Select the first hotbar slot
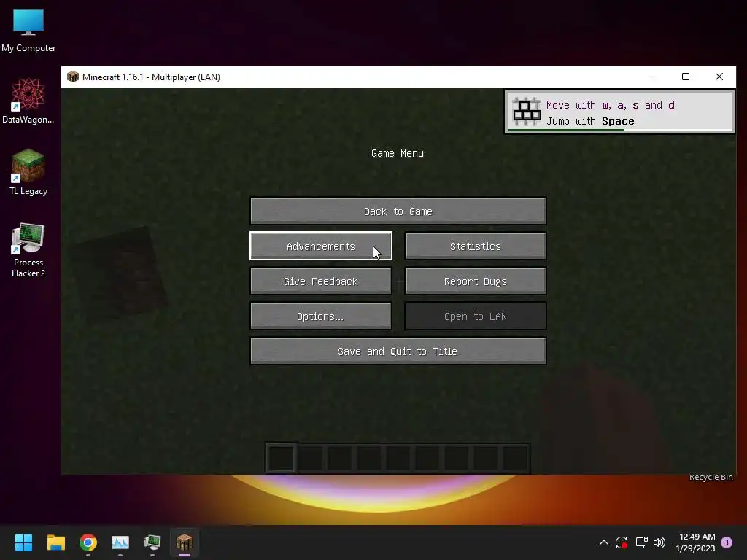747x560 pixels. click(x=282, y=458)
